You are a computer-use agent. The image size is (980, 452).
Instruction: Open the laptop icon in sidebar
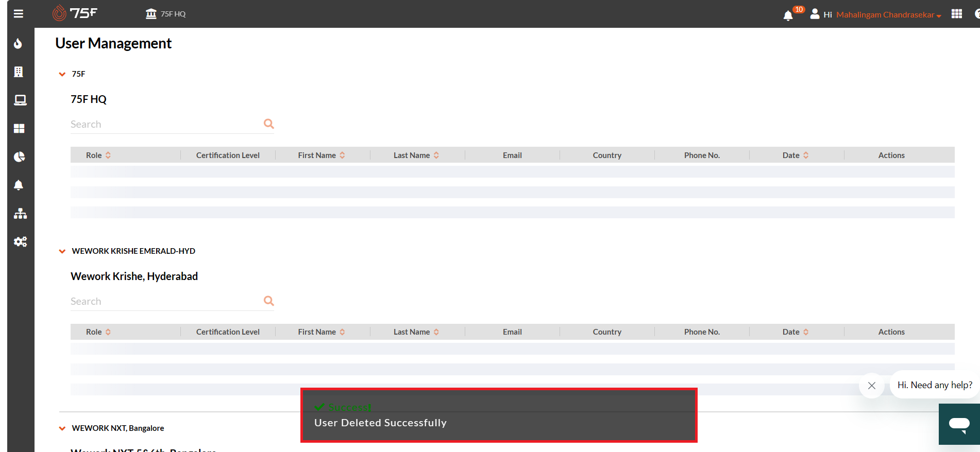pos(20,100)
